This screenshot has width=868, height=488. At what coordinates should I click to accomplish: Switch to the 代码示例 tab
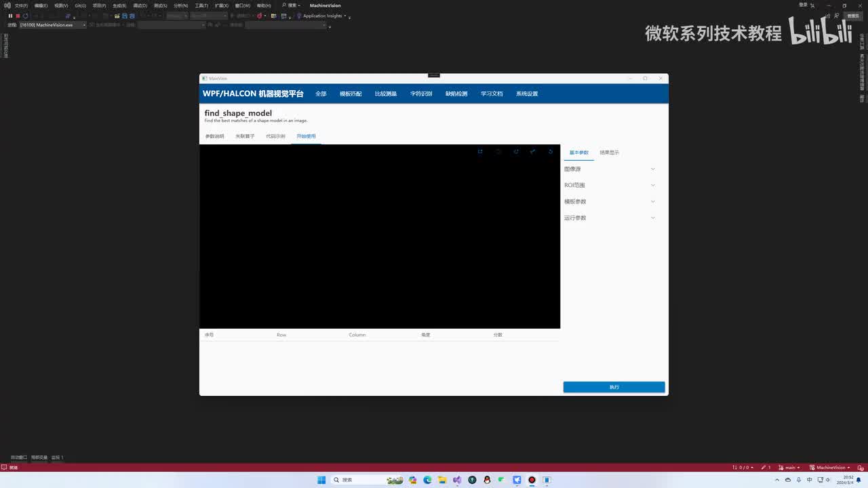[275, 136]
